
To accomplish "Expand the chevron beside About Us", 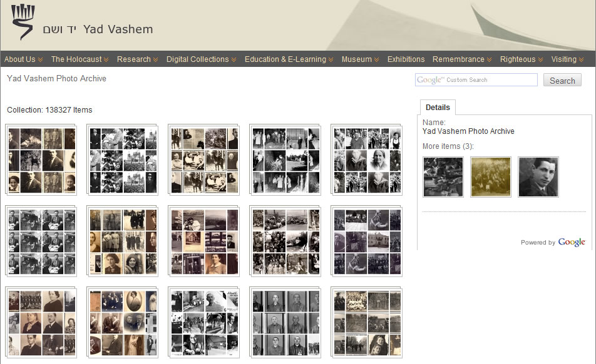I will (40, 60).
